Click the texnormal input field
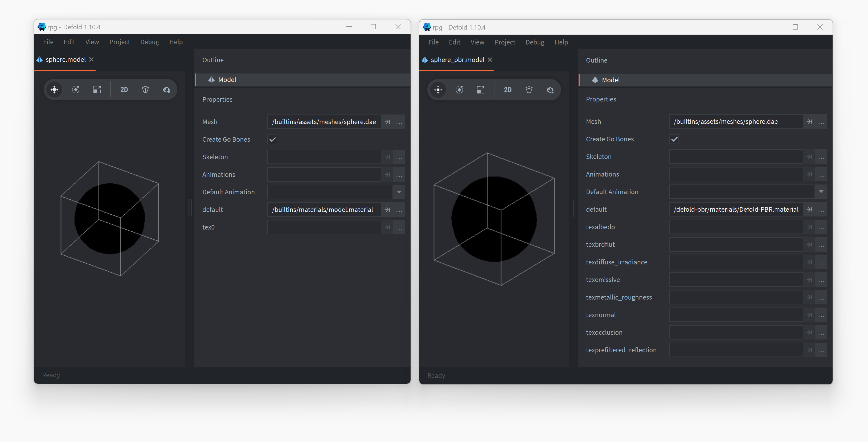This screenshot has width=868, height=442. click(736, 315)
